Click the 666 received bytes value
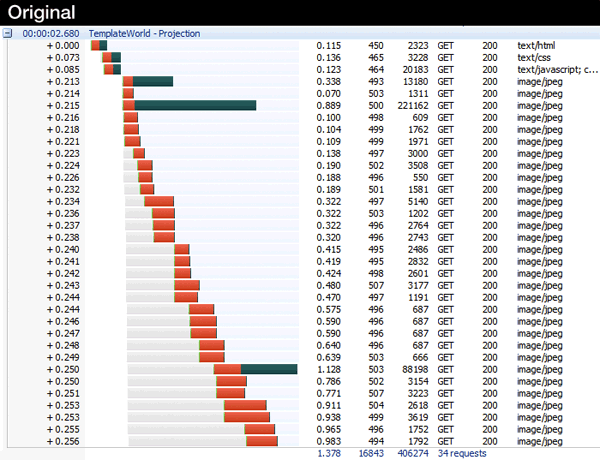This screenshot has height=460, width=600. (x=420, y=357)
